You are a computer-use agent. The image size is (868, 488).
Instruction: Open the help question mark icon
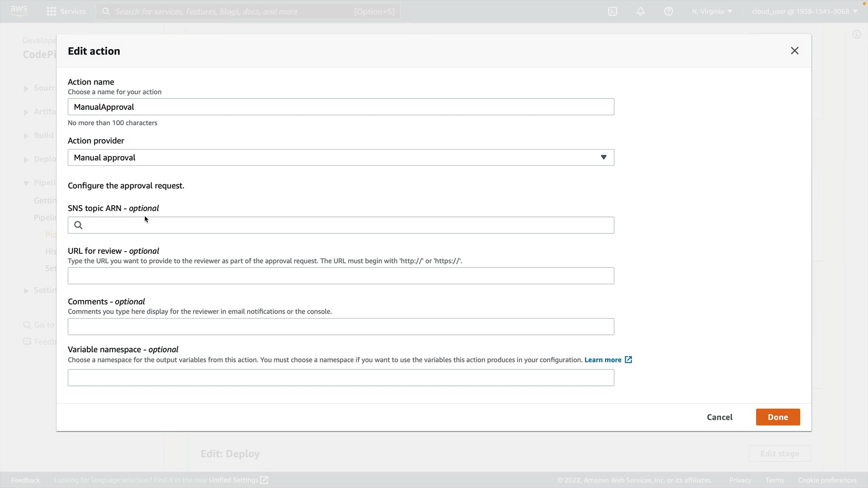pyautogui.click(x=669, y=11)
